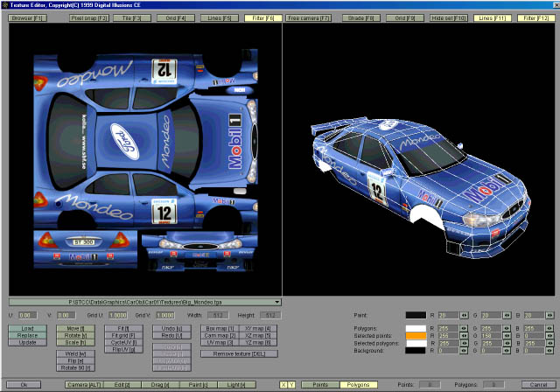Switch to Camera [ALT] mode

pos(84,384)
